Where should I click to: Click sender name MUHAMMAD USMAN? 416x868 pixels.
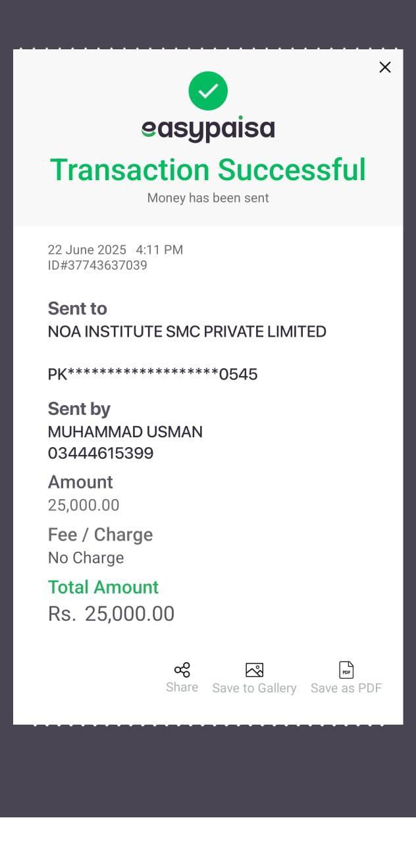(x=125, y=432)
